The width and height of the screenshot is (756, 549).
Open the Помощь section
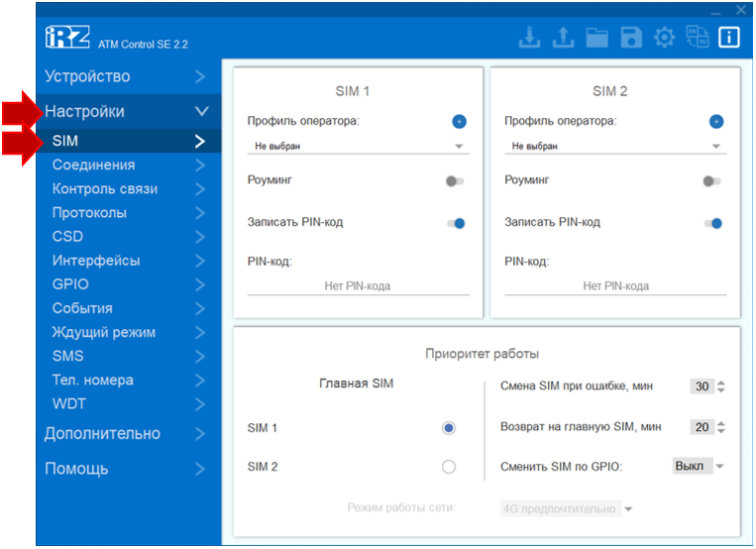(126, 468)
